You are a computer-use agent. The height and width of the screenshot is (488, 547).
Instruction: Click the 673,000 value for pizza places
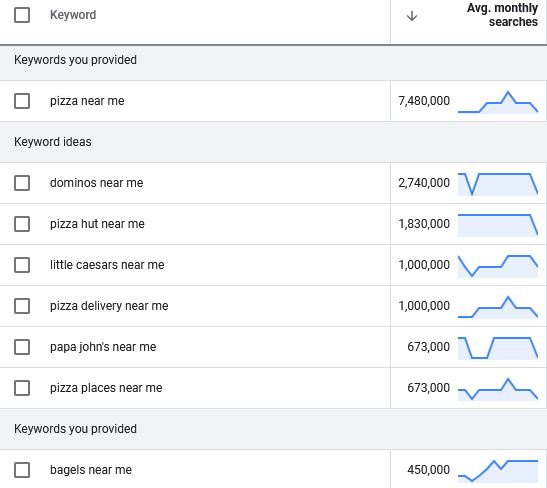429,388
